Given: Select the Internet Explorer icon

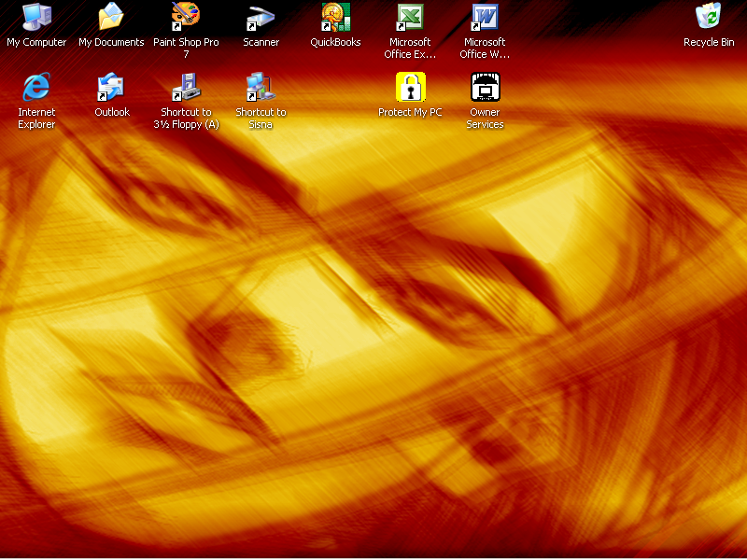Looking at the screenshot, I should 36,87.
